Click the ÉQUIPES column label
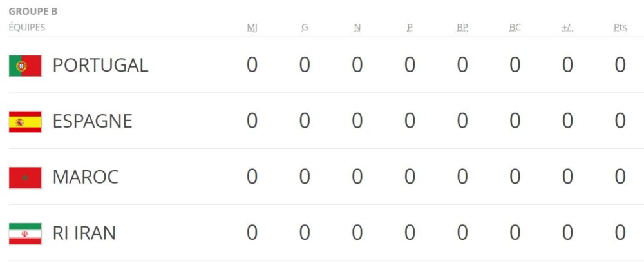The width and height of the screenshot is (644, 263). click(x=27, y=28)
